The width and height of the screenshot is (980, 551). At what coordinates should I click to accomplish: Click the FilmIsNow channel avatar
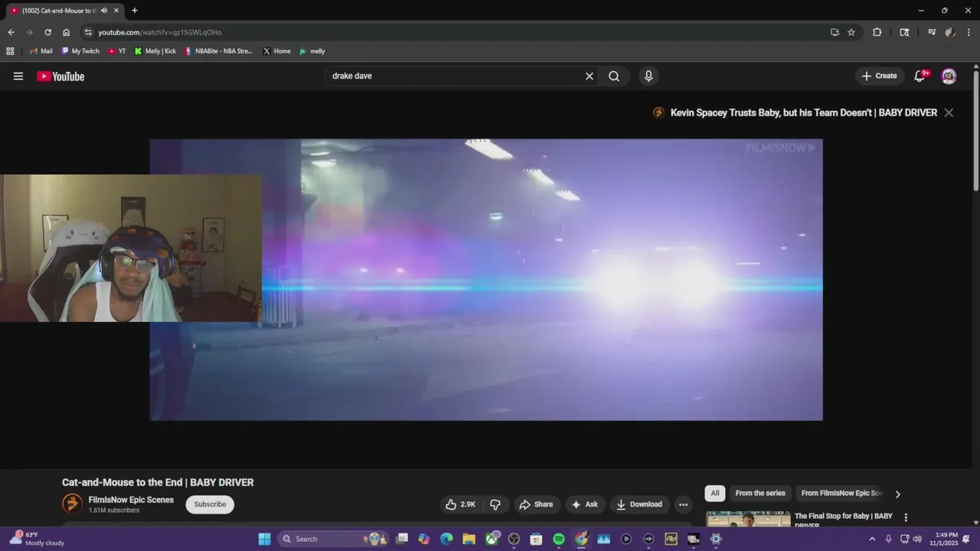[x=72, y=504]
